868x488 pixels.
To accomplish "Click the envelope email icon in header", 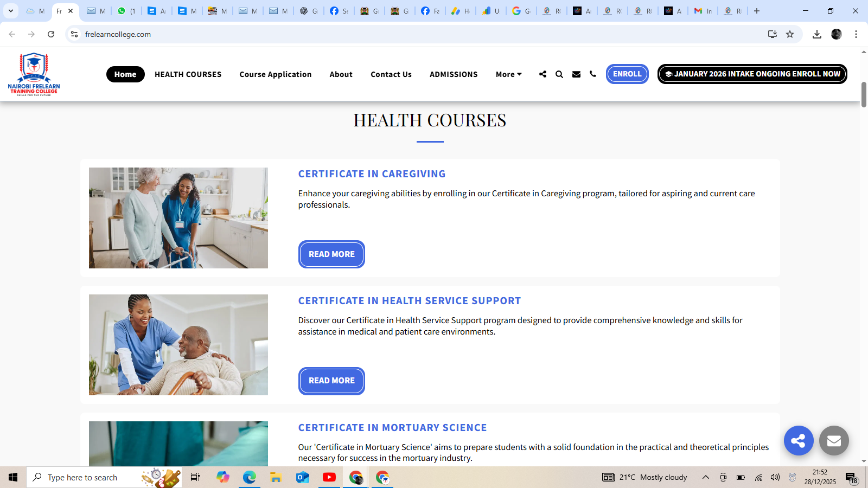I will (x=576, y=74).
